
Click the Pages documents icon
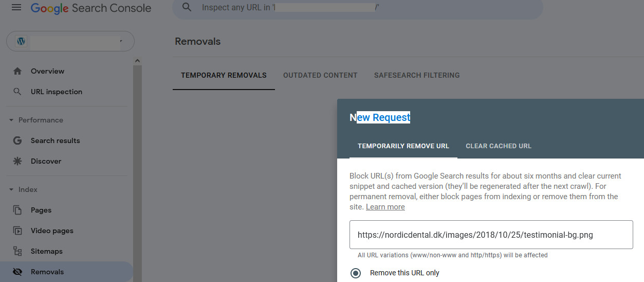coord(17,210)
